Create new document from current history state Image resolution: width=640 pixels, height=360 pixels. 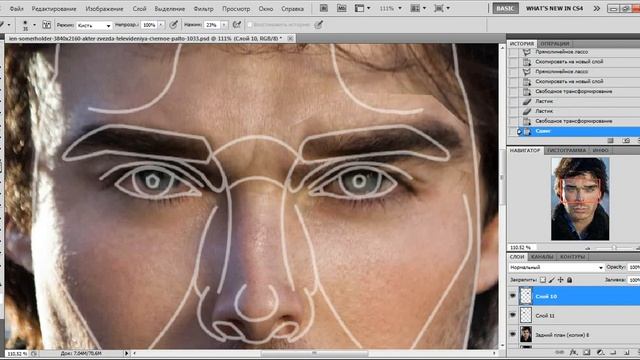click(x=611, y=140)
